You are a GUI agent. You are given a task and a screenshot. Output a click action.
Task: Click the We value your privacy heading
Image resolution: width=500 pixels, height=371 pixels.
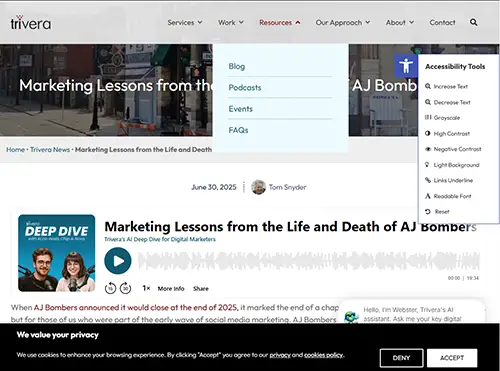(58, 335)
